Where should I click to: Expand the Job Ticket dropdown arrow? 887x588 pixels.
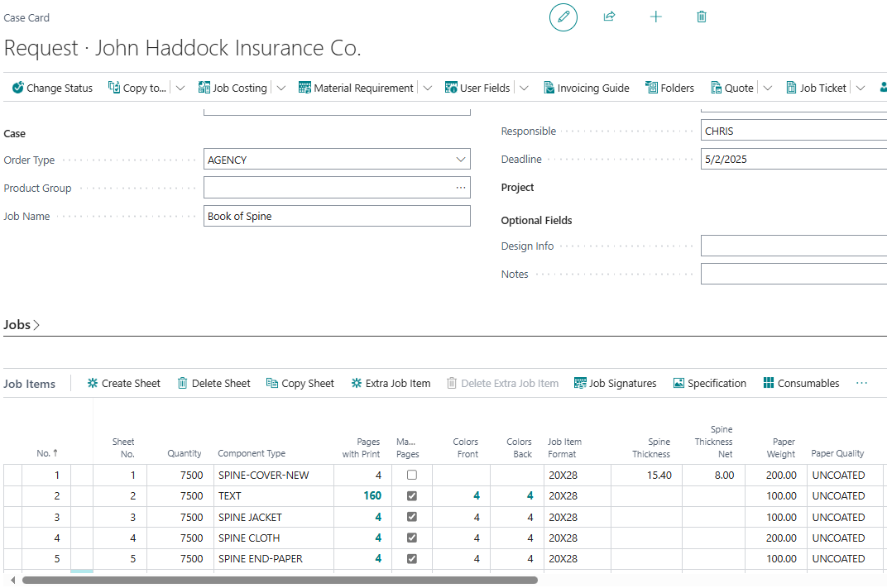[861, 88]
